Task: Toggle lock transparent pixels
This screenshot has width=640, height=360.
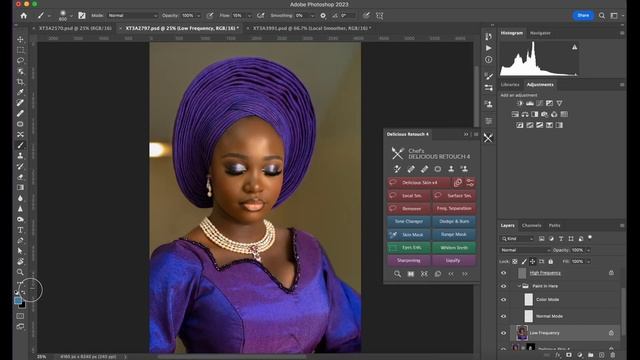Action: tap(515, 262)
